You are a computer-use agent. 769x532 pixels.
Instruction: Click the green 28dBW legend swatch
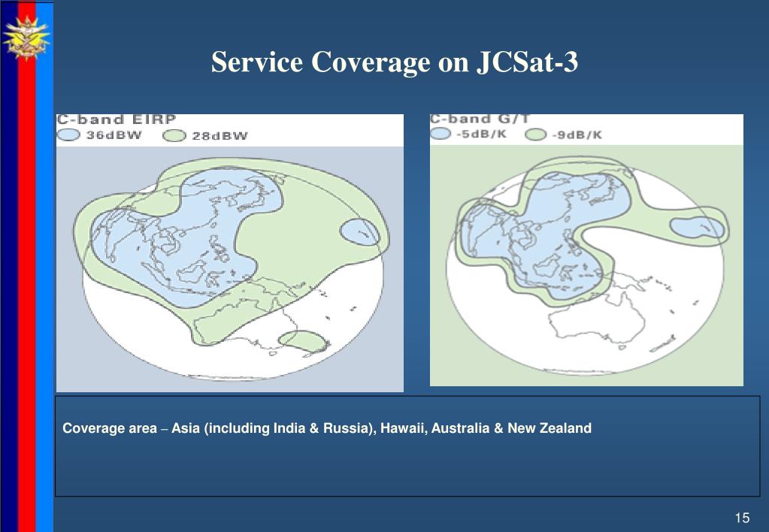pyautogui.click(x=174, y=136)
